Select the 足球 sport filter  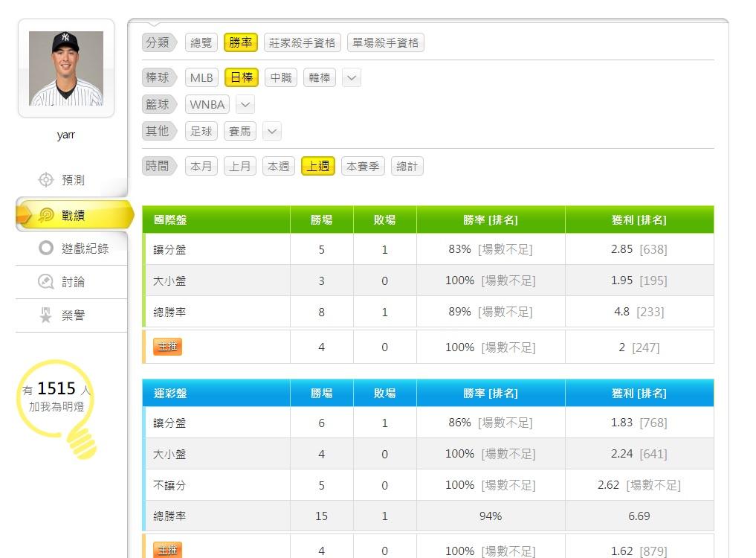(201, 131)
